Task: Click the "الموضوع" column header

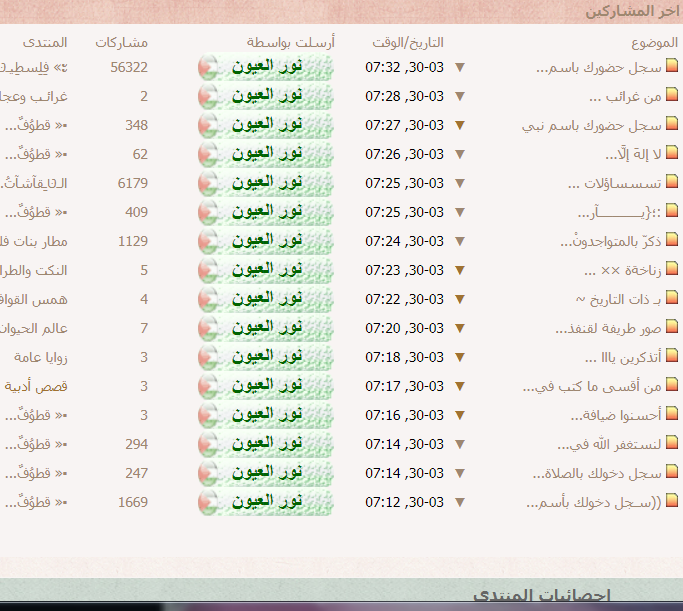Action: [x=655, y=43]
